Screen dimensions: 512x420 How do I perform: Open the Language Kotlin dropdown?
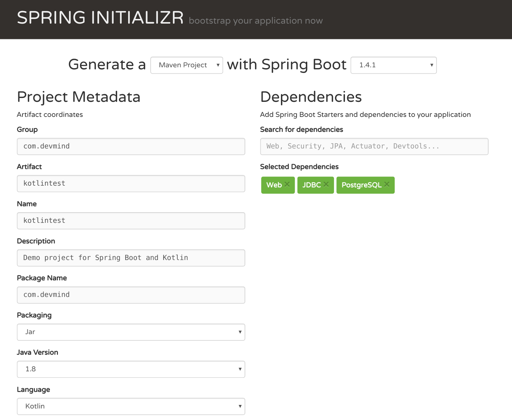coord(131,407)
